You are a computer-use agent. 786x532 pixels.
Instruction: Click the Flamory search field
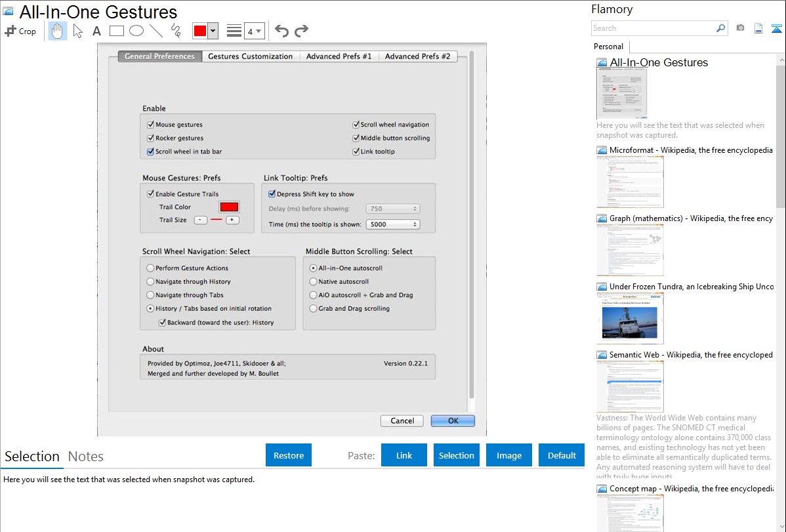(x=653, y=28)
